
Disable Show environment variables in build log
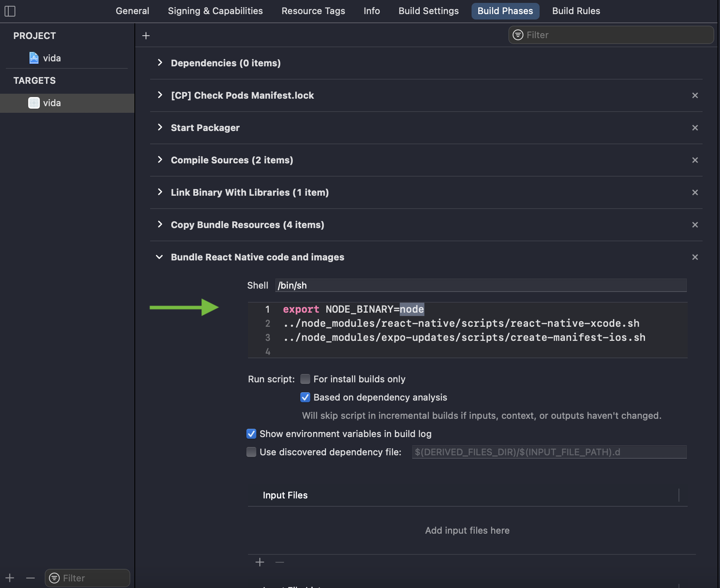tap(251, 434)
